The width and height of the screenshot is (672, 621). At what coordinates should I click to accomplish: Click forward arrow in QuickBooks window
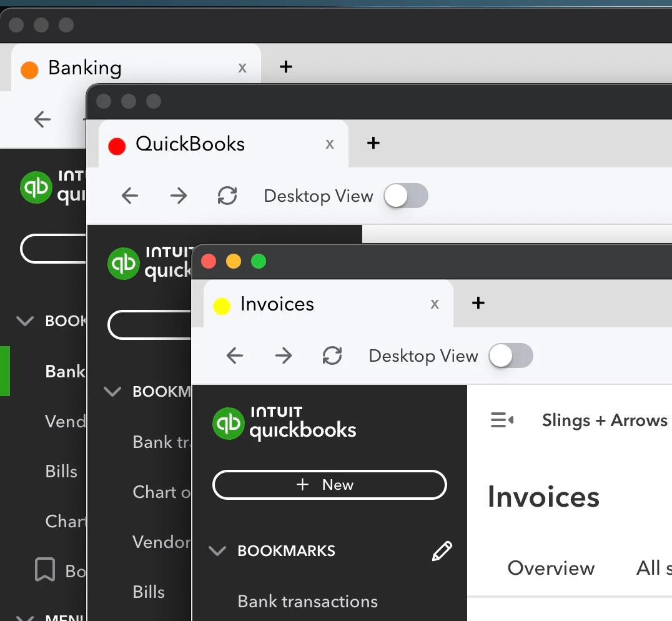click(x=178, y=196)
